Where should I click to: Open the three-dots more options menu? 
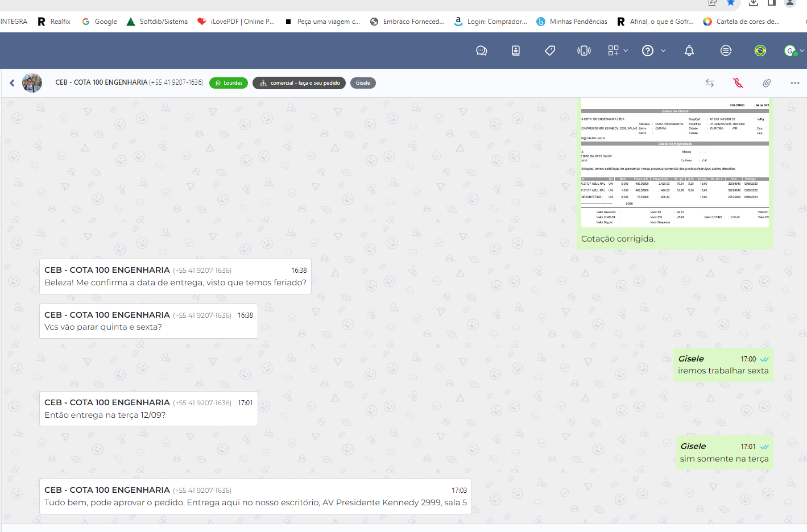tap(794, 83)
